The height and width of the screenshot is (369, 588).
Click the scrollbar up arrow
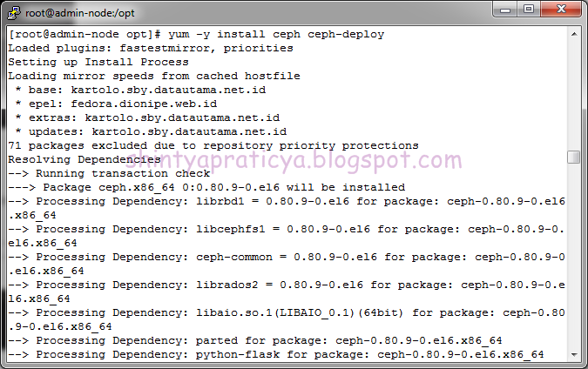[574, 34]
